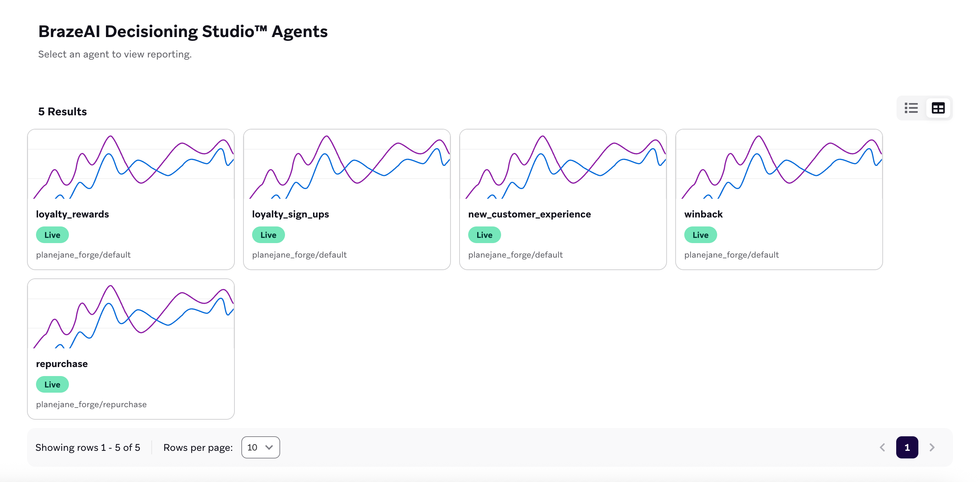Click the BrazeAI Decisioning Studio Agents heading
This screenshot has width=980, height=482.
click(x=182, y=31)
